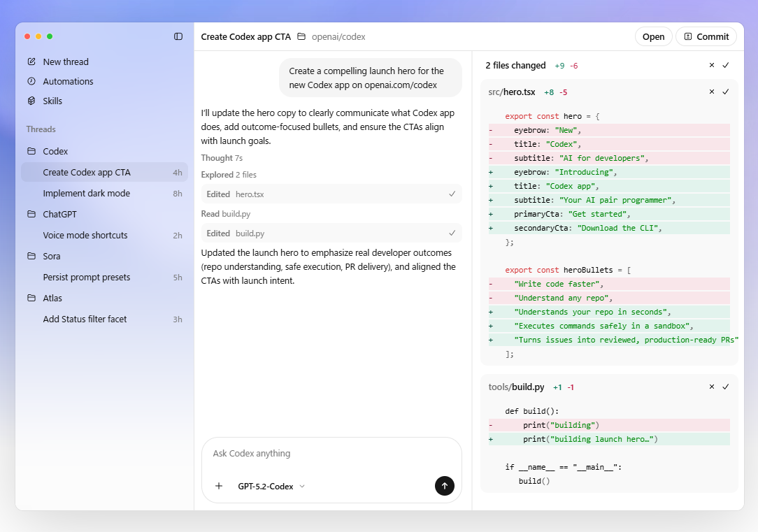Open the Skills section
758x532 pixels.
tap(59, 101)
